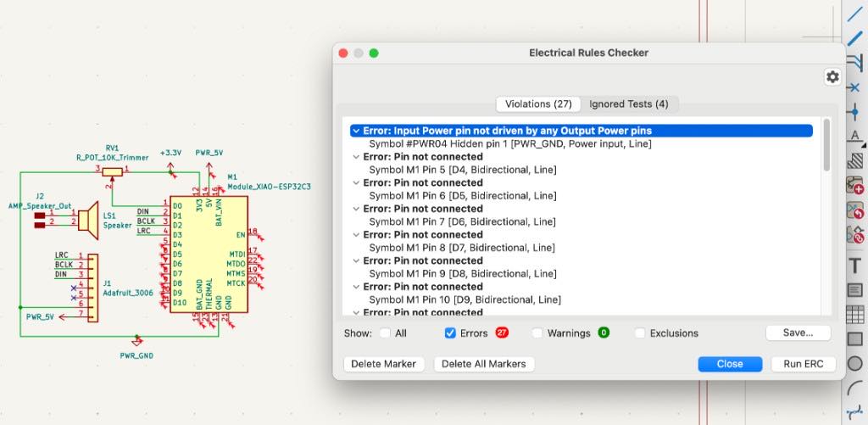
Task: Collapse the M1 Pin 5 error entry
Action: click(355, 157)
